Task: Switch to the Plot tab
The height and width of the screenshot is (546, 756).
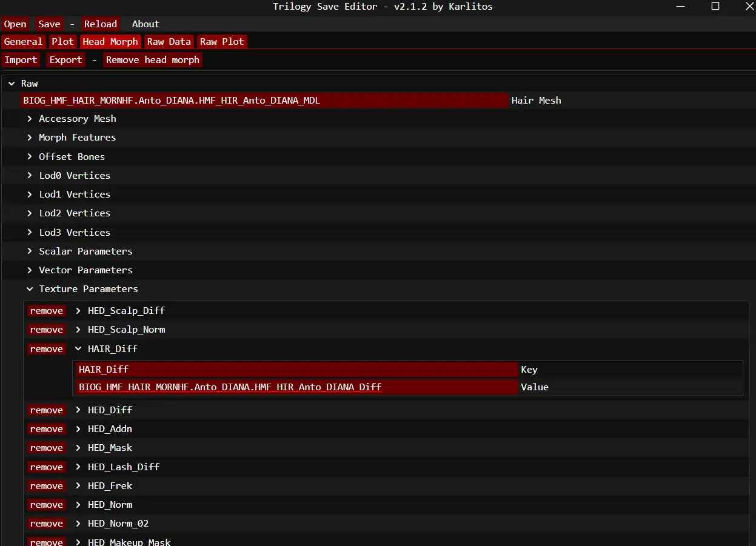Action: click(62, 42)
